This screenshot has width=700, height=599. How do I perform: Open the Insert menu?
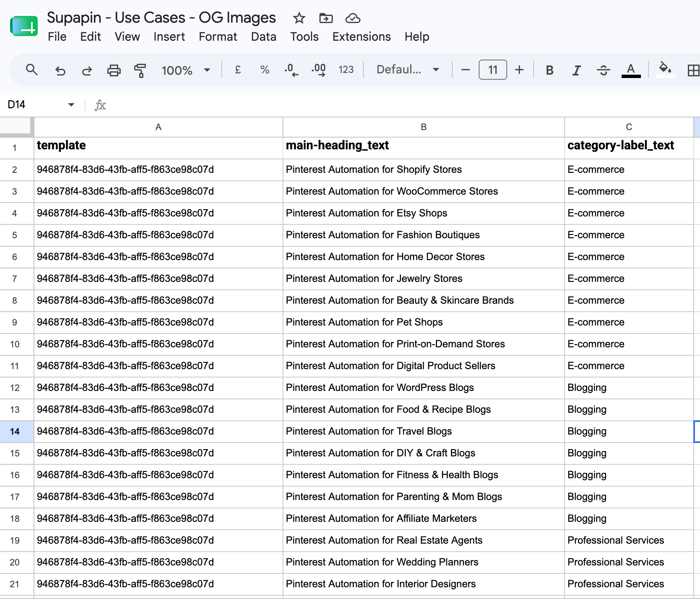pyautogui.click(x=169, y=37)
